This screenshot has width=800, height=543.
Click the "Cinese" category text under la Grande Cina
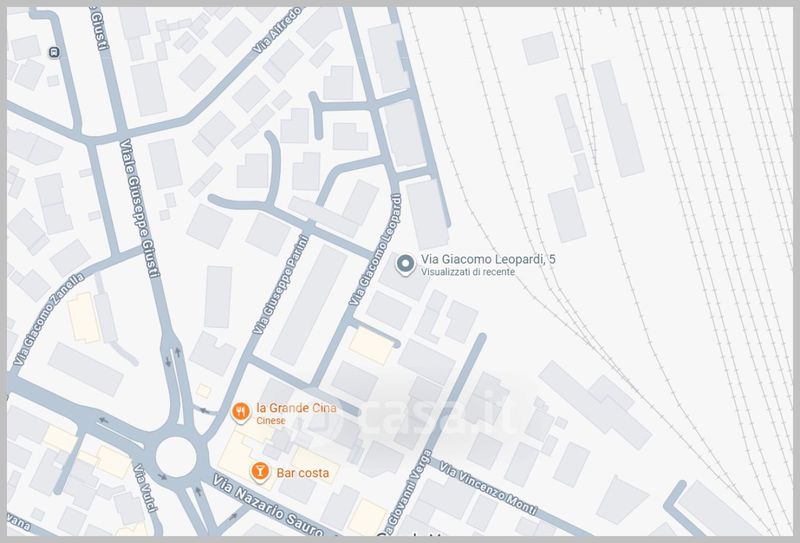[271, 421]
